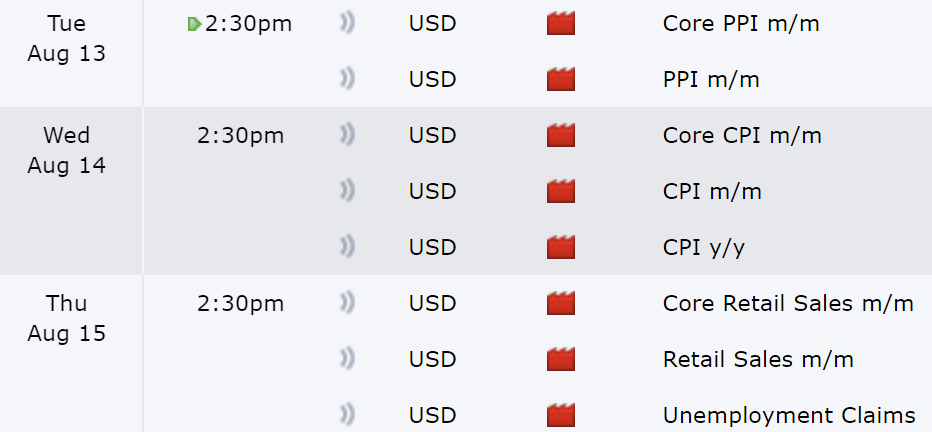Open the Core PPI m/m event details
The height and width of the screenshot is (432, 932).
(x=741, y=24)
